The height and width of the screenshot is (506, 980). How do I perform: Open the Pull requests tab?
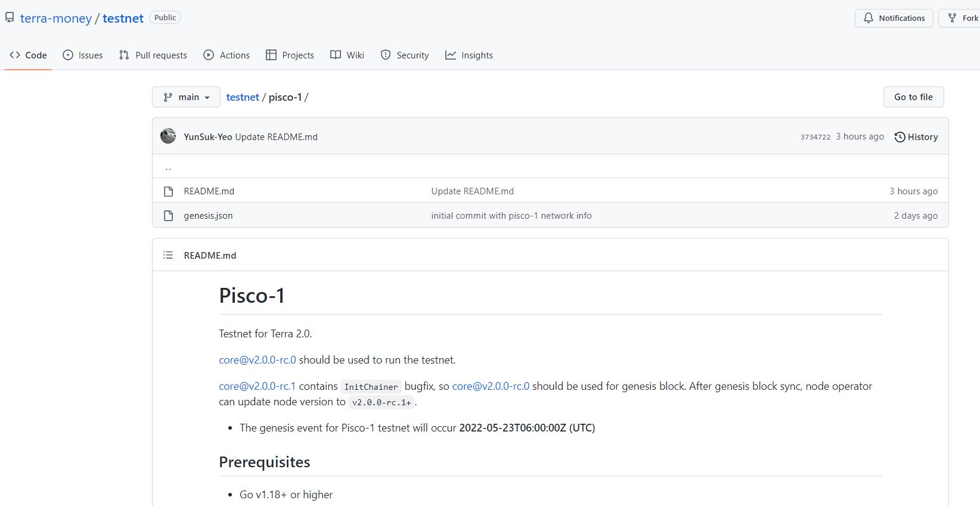tap(153, 55)
